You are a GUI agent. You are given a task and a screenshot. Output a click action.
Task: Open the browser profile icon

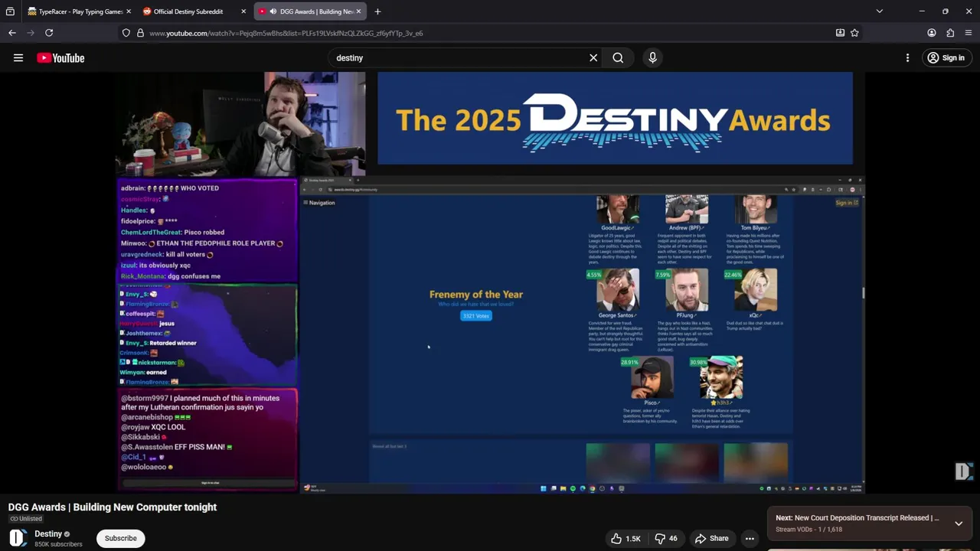click(932, 33)
